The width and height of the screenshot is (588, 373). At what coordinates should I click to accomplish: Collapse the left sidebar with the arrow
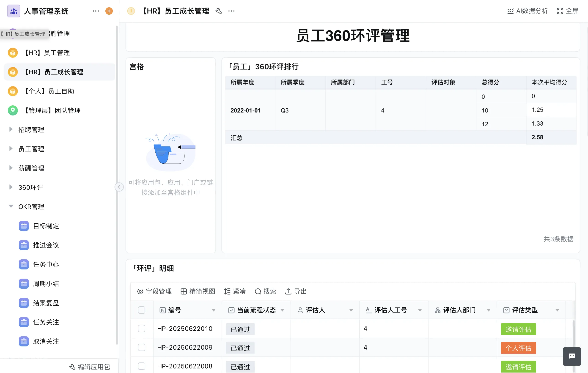tap(119, 187)
